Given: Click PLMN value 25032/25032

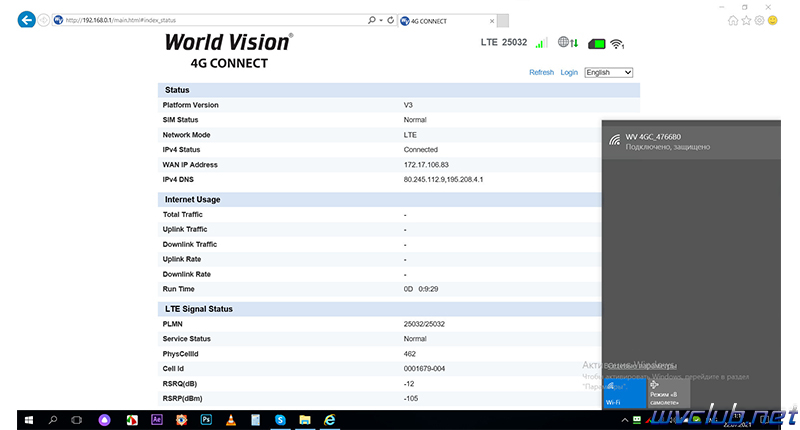Looking at the screenshot, I should click(424, 324).
